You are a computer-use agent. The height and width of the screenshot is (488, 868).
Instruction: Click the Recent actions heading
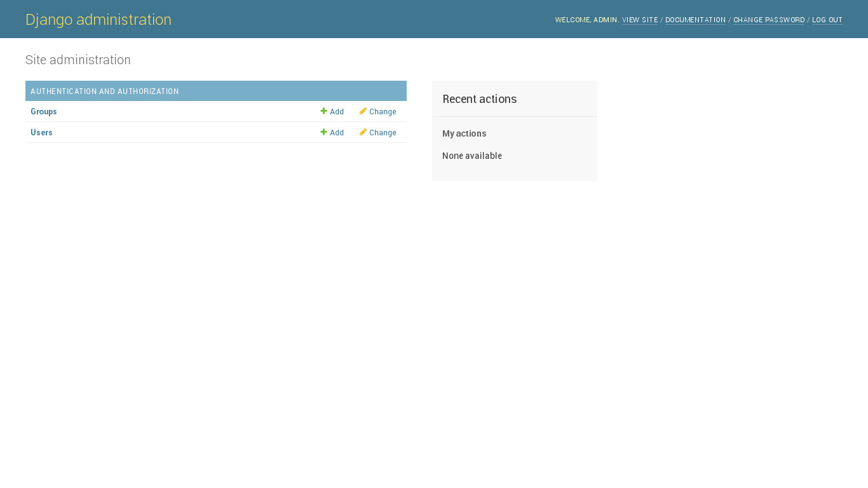point(479,99)
